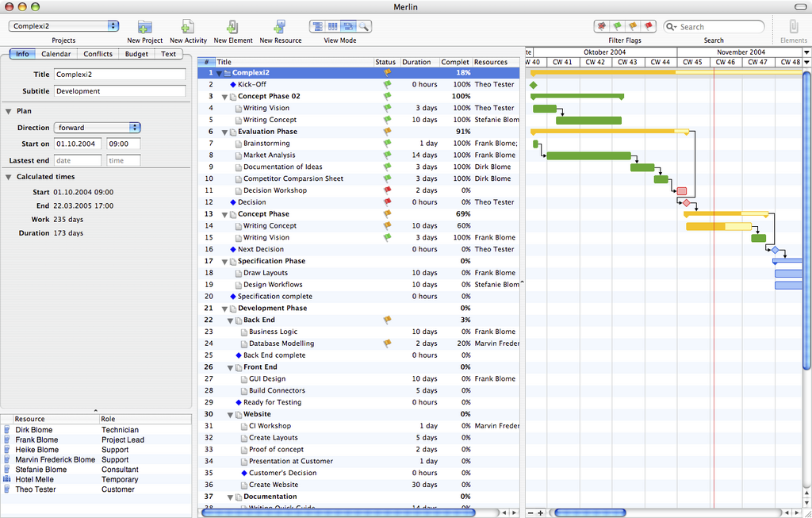Open the Projects dropdown showing Complexi2
The image size is (812, 518).
point(63,26)
